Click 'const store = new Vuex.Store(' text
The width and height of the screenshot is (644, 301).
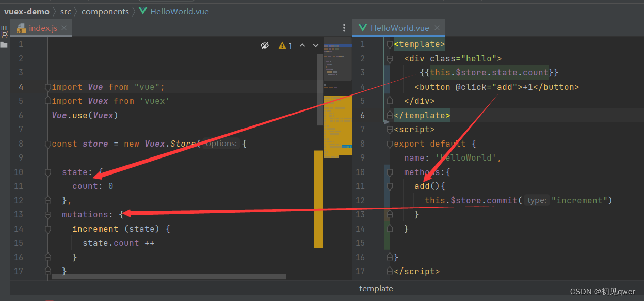126,144
